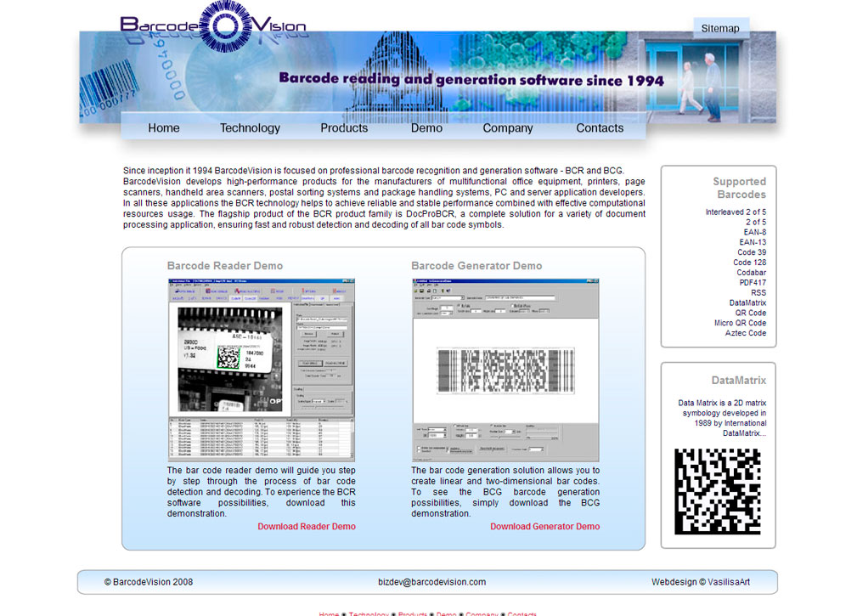Open the PDF417 barcode link

[x=753, y=283]
